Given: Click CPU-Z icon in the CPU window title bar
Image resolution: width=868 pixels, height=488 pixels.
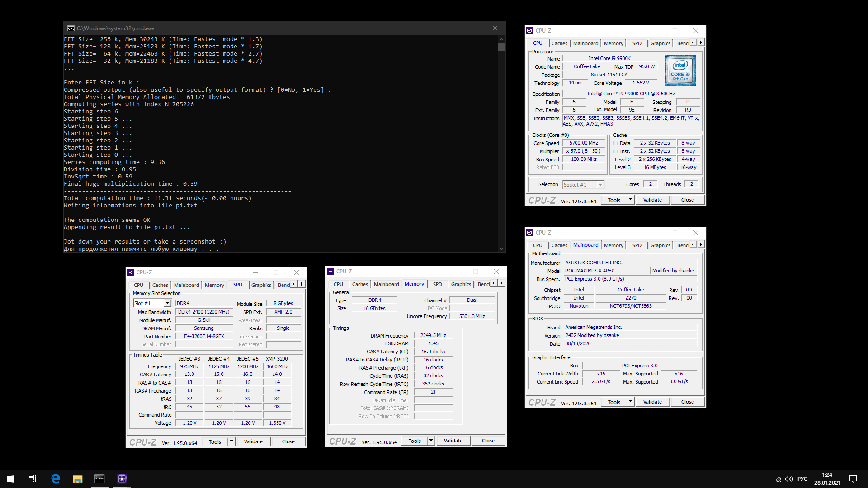Looking at the screenshot, I should tap(530, 31).
